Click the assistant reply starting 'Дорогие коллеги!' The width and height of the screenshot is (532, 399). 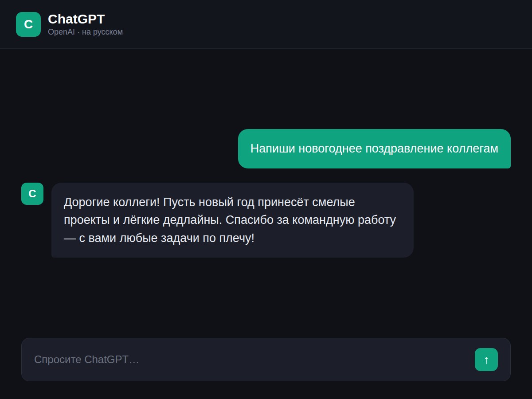point(232,220)
